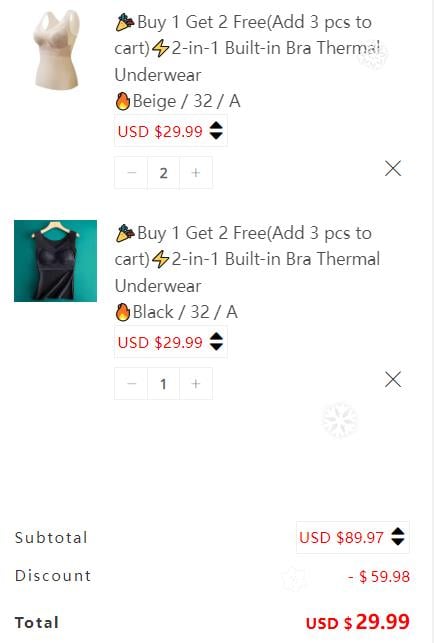Increase quantity of Black item
This screenshot has width=434, height=643.
(196, 384)
